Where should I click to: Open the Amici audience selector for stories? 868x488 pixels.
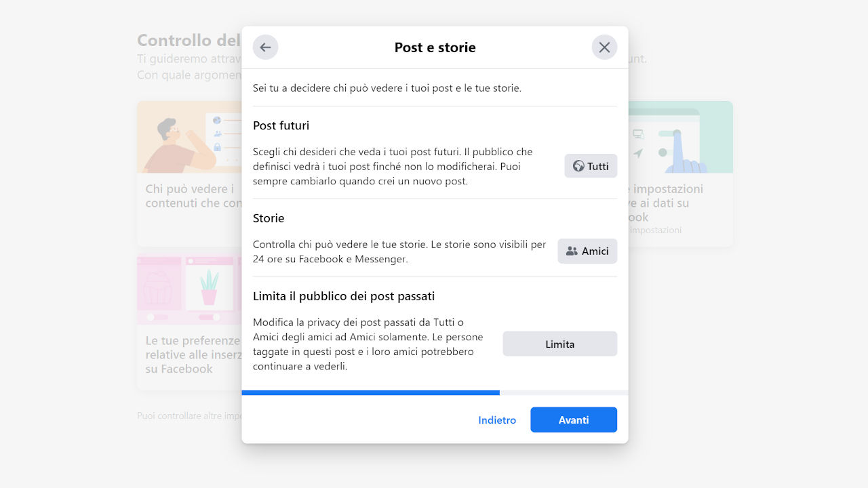[587, 251]
